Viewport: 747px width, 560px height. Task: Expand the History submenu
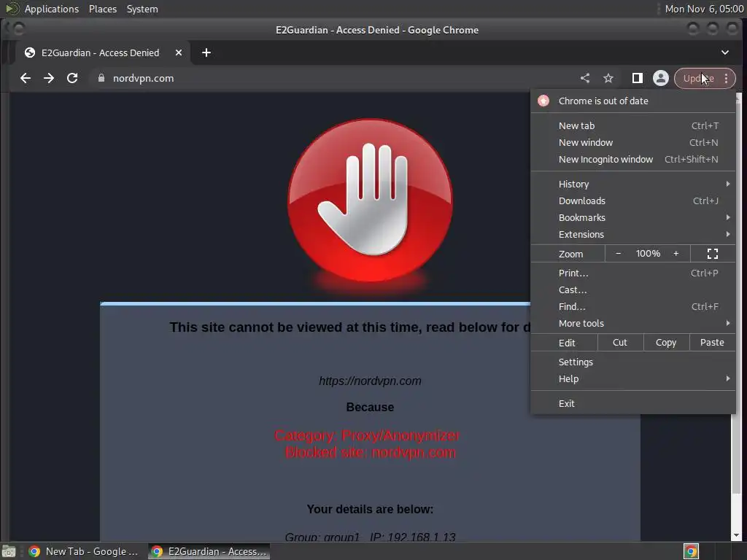pos(632,184)
